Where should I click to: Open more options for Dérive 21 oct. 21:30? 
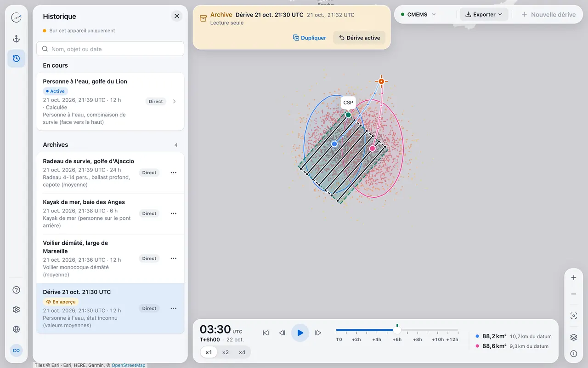coord(174,308)
